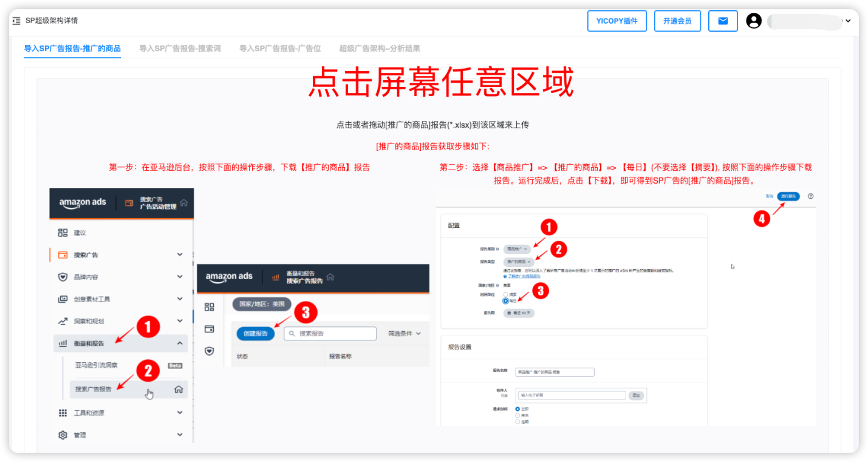
Task: Click the 衡量和报告 bar chart icon in sidebar
Action: coord(63,343)
